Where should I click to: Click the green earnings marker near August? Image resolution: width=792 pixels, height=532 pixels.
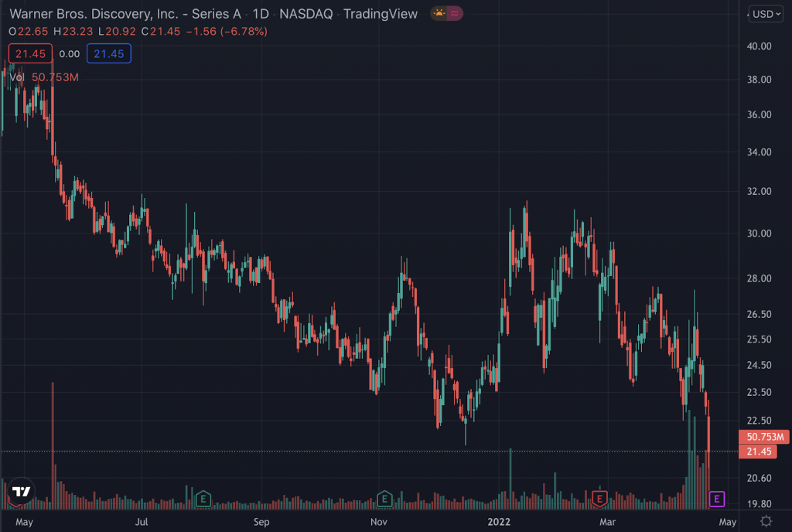(203, 500)
